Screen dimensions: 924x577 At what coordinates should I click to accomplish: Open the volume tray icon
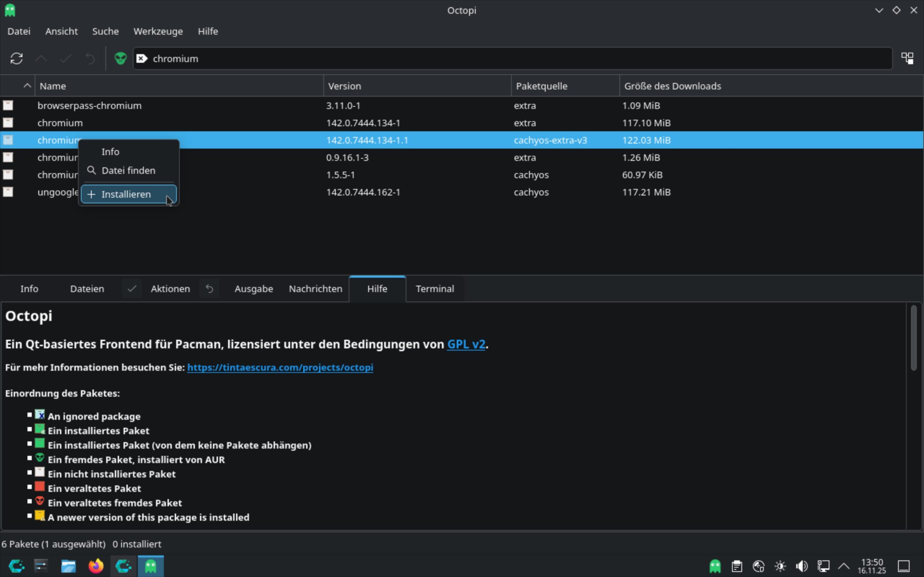click(801, 566)
